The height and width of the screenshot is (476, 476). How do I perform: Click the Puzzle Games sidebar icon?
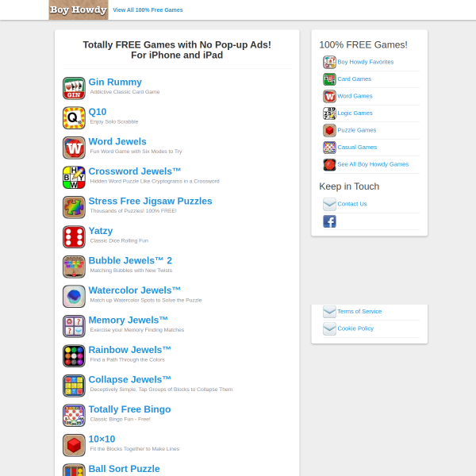[329, 130]
